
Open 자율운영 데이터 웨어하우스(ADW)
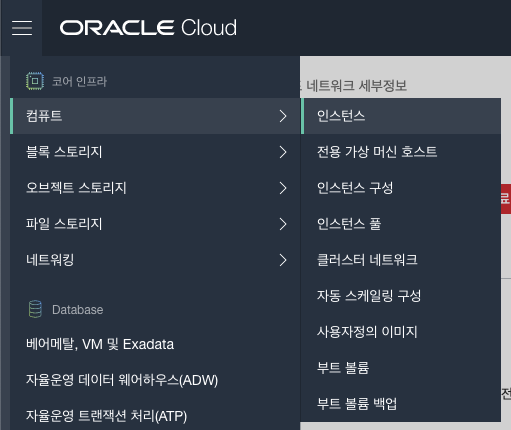[122, 380]
